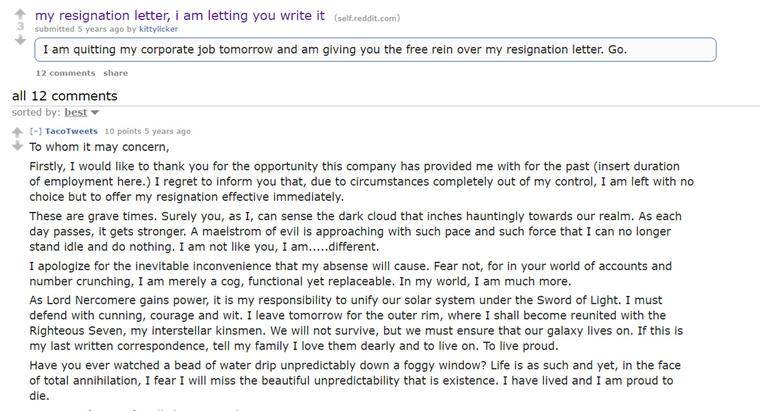The width and height of the screenshot is (760, 411).
Task: Collapse TacoTweets comment with [-] toggle
Action: pos(35,131)
